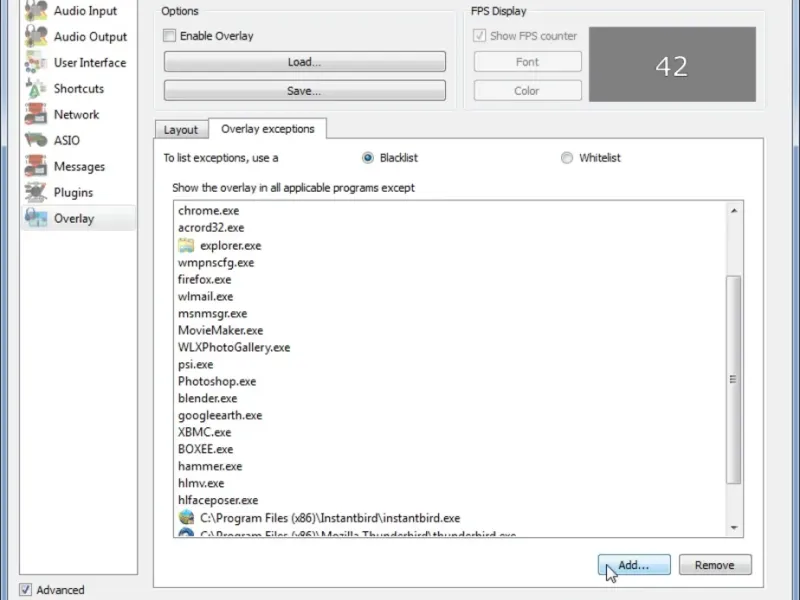The image size is (800, 600).
Task: Select blender.exe in the exceptions list
Action: [208, 398]
